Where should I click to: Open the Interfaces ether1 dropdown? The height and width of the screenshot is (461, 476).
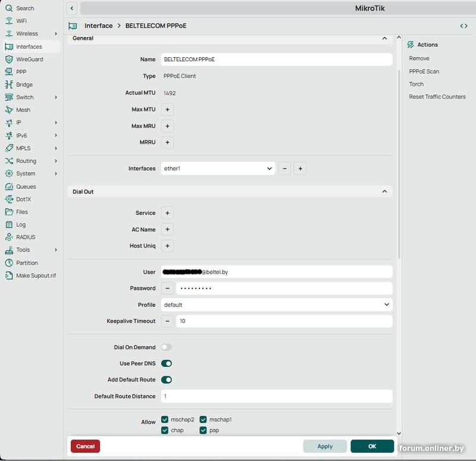[x=218, y=168]
